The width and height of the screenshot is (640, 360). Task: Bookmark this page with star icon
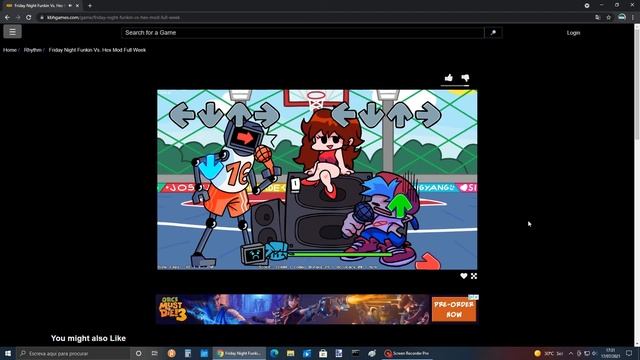tap(609, 18)
